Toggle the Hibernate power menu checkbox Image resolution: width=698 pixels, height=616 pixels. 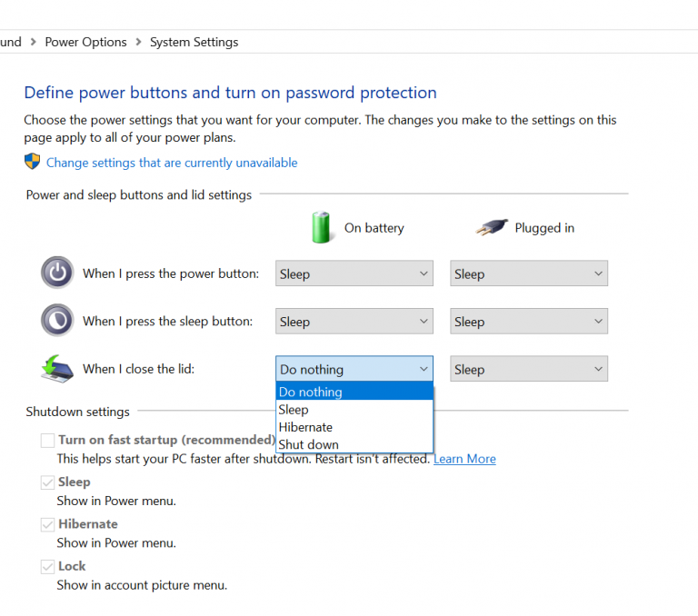tap(47, 524)
